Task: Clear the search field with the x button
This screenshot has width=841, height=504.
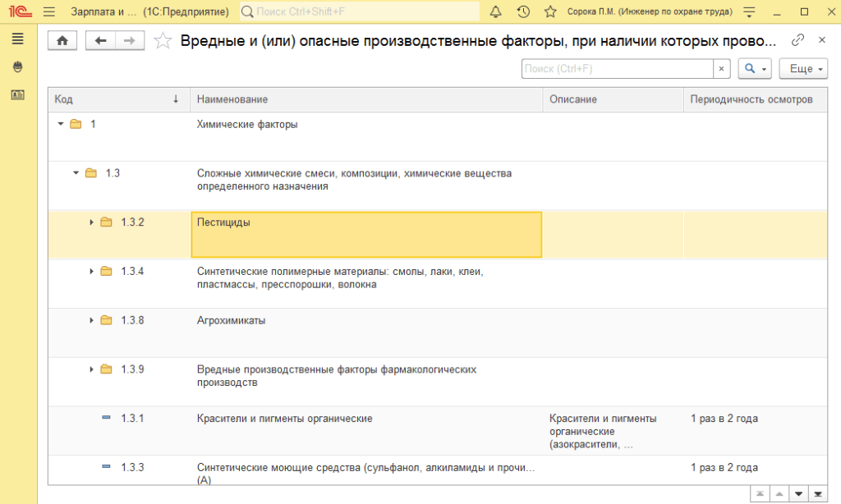Action: pos(721,69)
